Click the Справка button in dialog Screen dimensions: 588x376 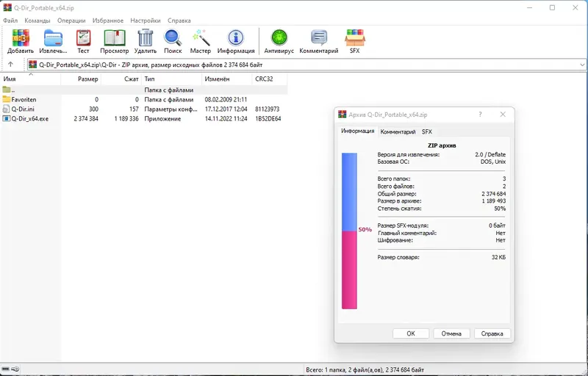tap(492, 333)
